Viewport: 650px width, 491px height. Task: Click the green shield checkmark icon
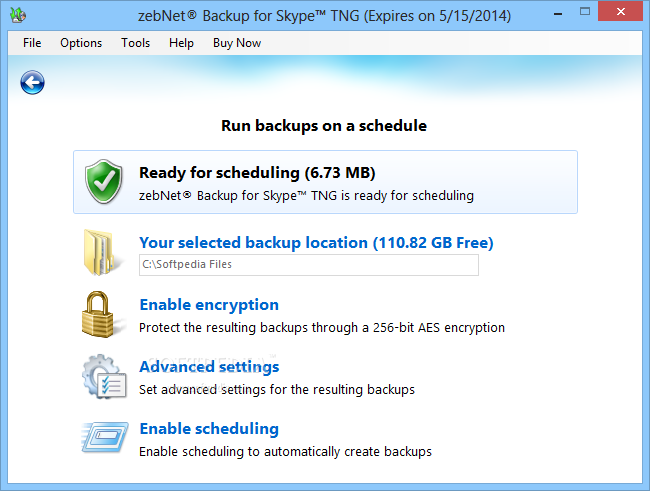[x=104, y=181]
